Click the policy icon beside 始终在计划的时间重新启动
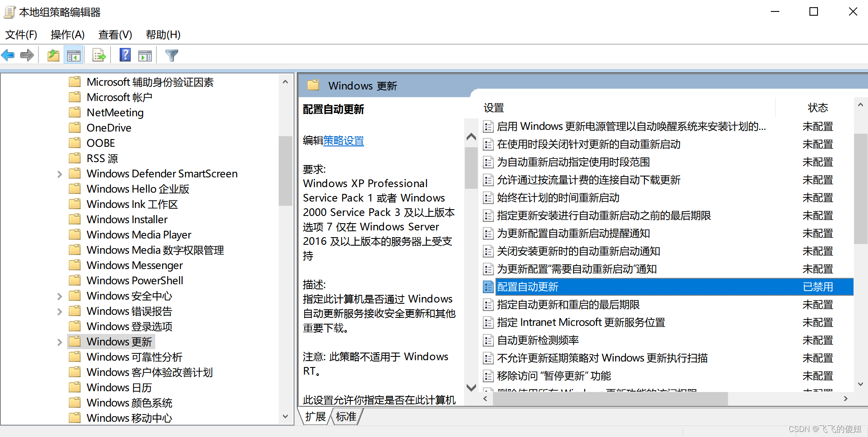 click(488, 198)
